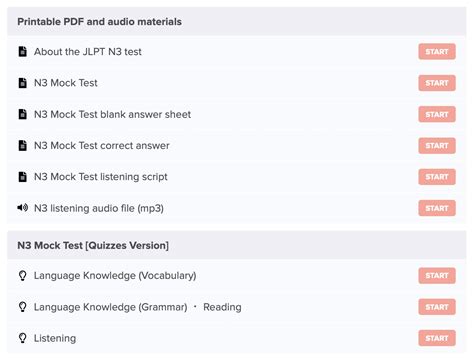Open the N3 Mock Test blank answer sheet title
Screen dimensions: 474x364
point(112,114)
